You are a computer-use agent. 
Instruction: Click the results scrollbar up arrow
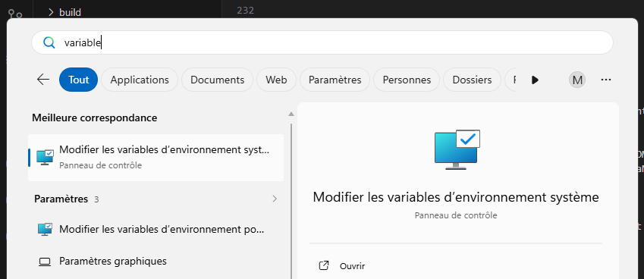pyautogui.click(x=291, y=114)
